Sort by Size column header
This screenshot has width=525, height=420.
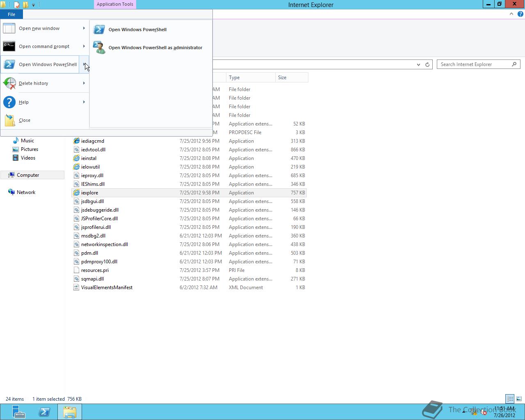click(292, 78)
